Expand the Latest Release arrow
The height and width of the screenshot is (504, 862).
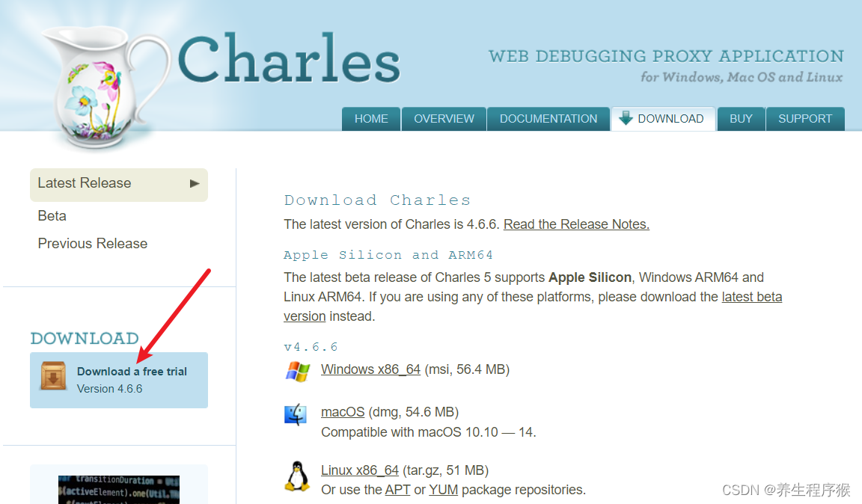pos(194,183)
